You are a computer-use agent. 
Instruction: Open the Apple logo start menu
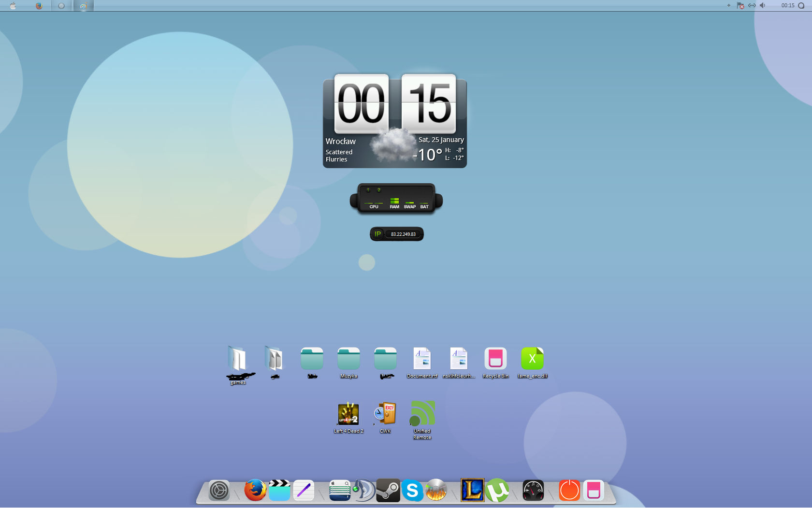pos(13,6)
